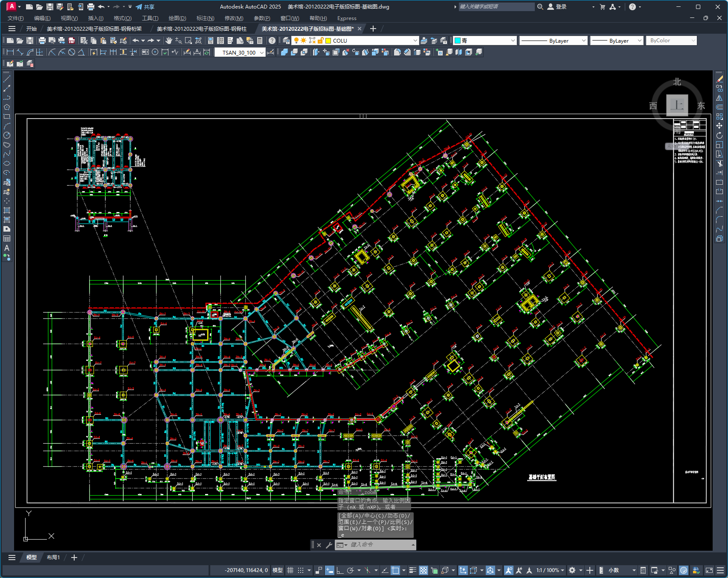Expand the ByColor plot style dropdown

tap(693, 41)
